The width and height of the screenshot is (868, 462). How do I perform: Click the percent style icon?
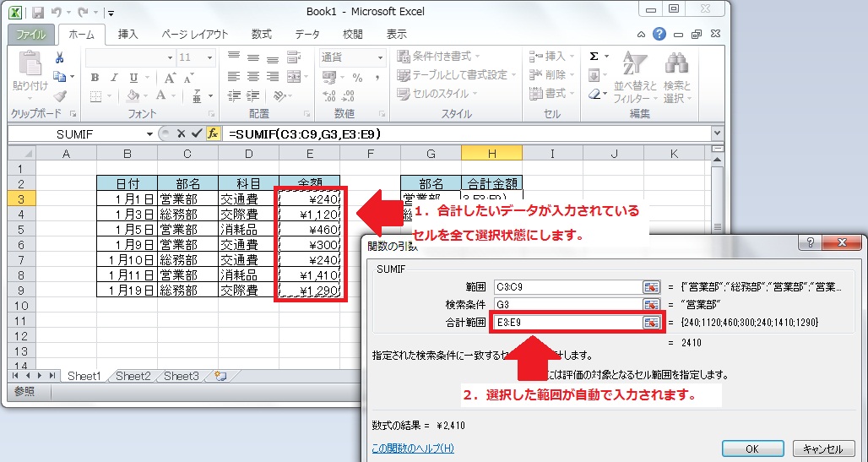click(358, 78)
